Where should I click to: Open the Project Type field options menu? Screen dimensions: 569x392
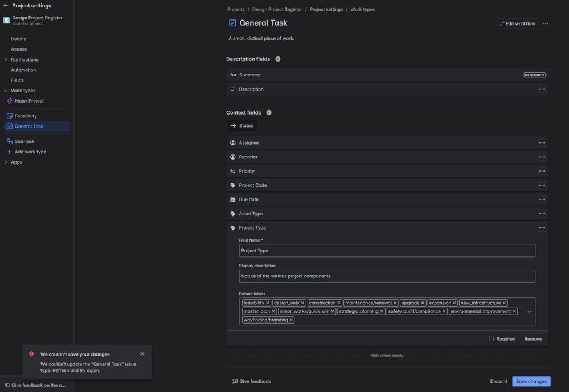pyautogui.click(x=542, y=227)
